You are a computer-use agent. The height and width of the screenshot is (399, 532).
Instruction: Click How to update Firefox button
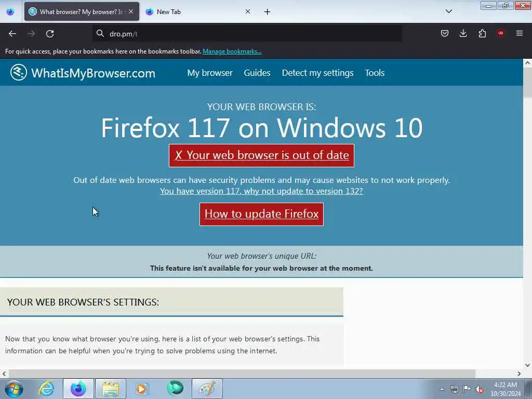pos(262,214)
